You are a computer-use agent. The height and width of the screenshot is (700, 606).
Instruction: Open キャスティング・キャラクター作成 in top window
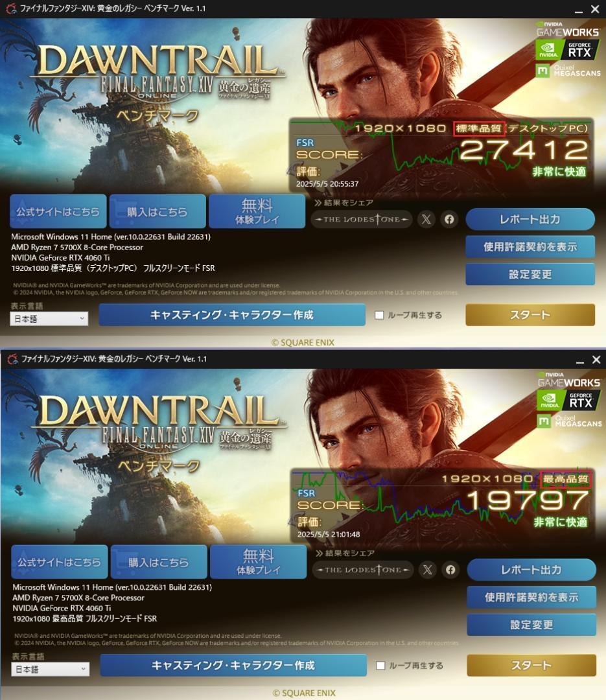232,315
